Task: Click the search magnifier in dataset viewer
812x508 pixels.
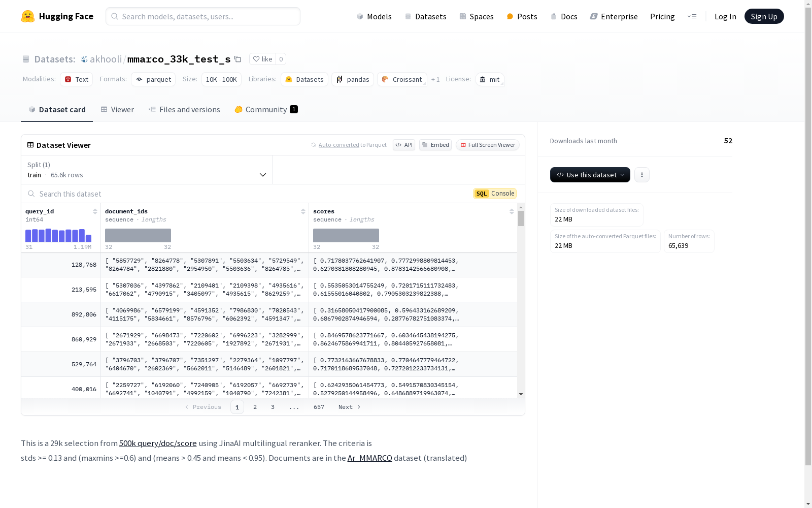Action: [x=31, y=194]
